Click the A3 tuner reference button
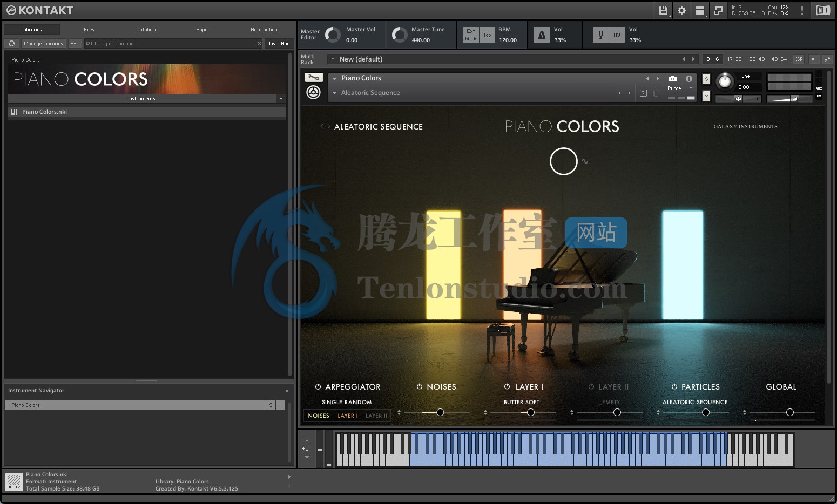Image resolution: width=837 pixels, height=504 pixels. tap(617, 35)
